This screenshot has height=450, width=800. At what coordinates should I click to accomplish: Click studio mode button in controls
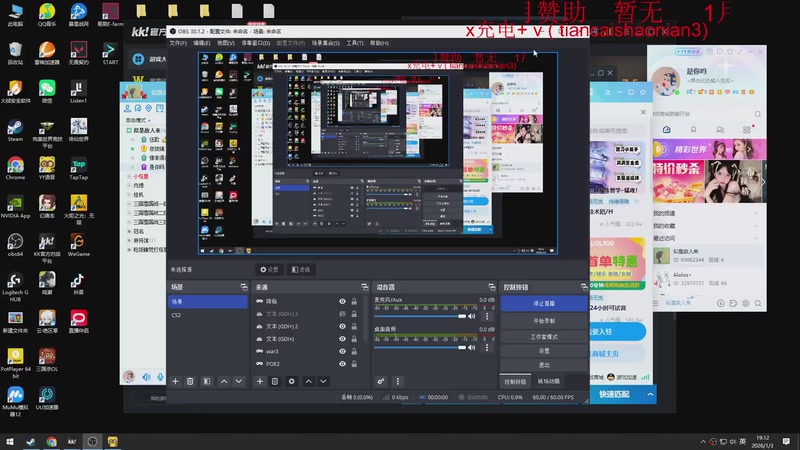544,337
